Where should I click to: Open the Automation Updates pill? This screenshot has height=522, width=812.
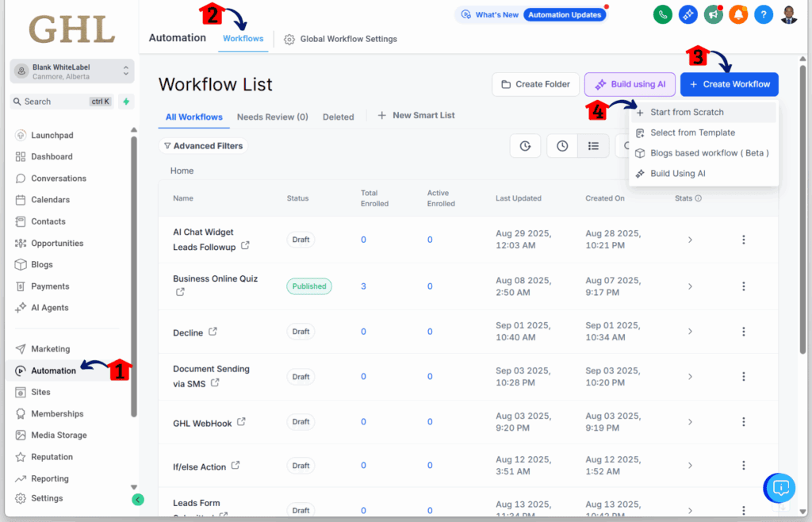[x=565, y=15]
